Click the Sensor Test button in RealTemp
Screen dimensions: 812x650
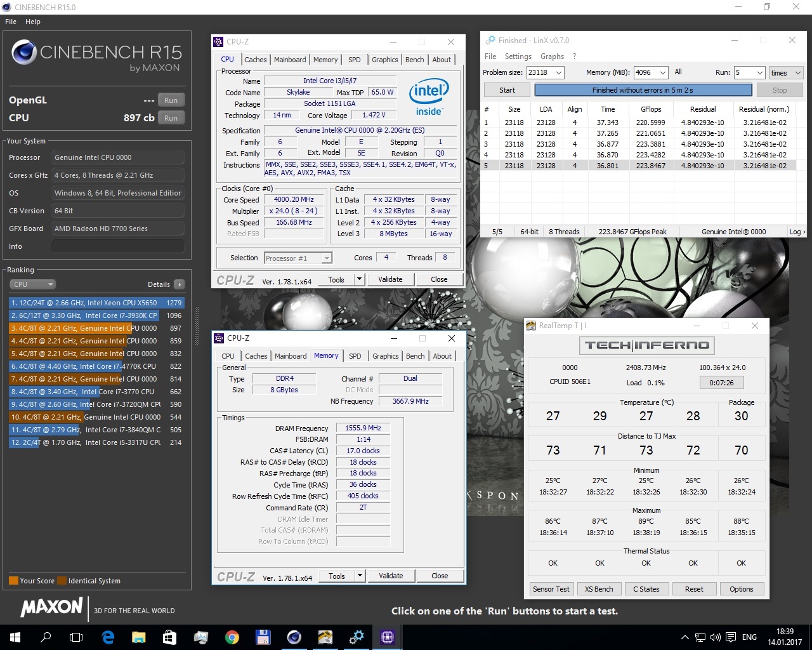click(551, 589)
